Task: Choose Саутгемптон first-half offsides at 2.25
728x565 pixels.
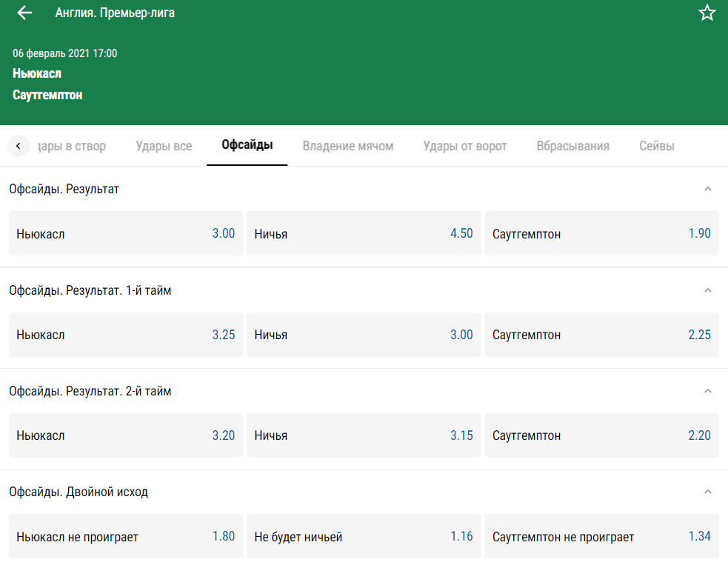Action: pos(601,335)
